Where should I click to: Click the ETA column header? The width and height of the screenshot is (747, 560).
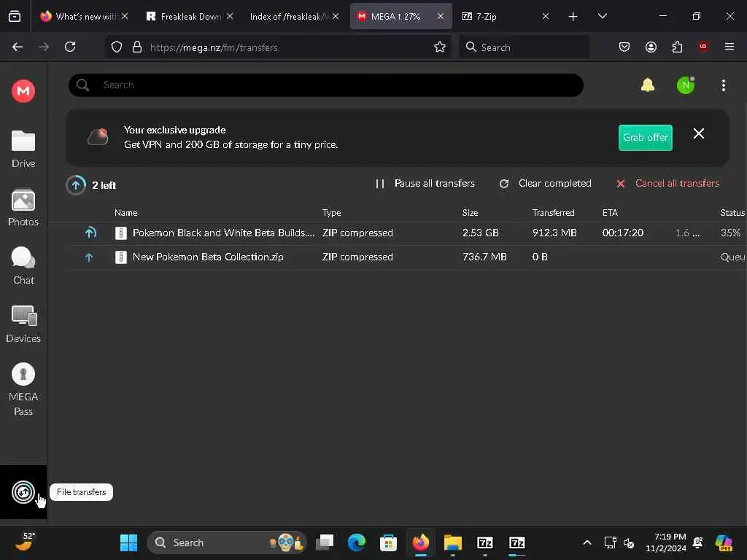click(610, 212)
